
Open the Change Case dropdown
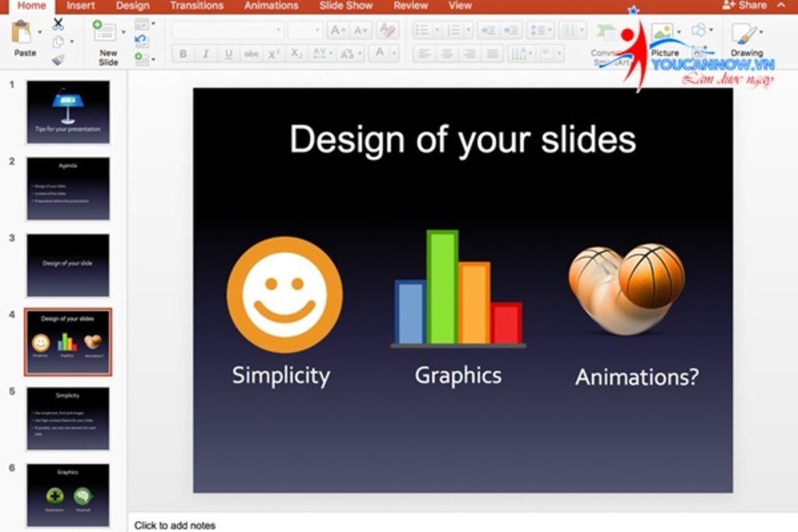[x=351, y=54]
